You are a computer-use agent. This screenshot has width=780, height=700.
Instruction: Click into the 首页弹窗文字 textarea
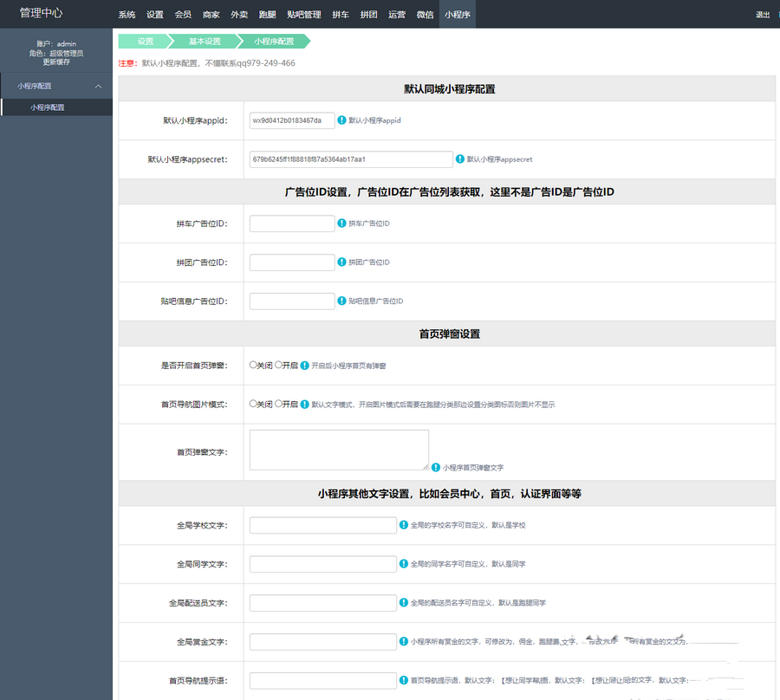(339, 450)
